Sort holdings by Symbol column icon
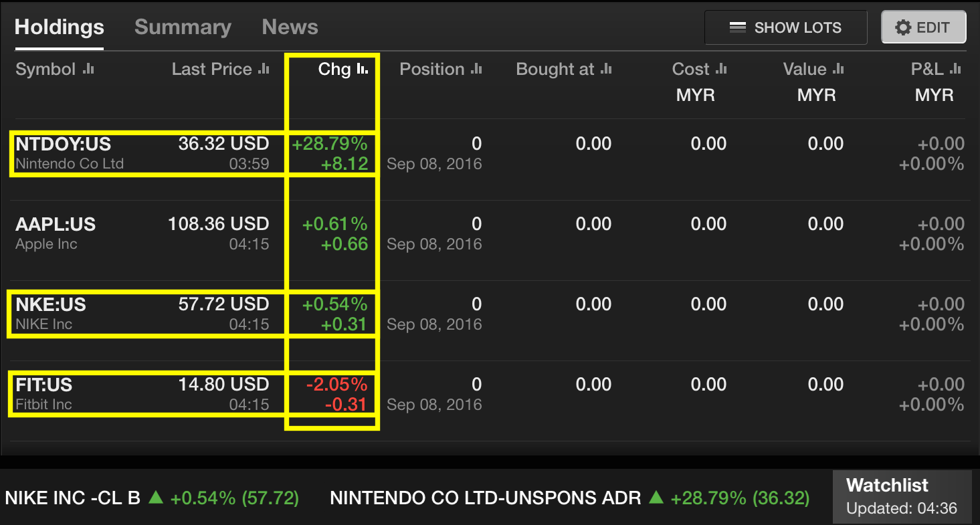The width and height of the screenshot is (980, 525). pos(88,69)
